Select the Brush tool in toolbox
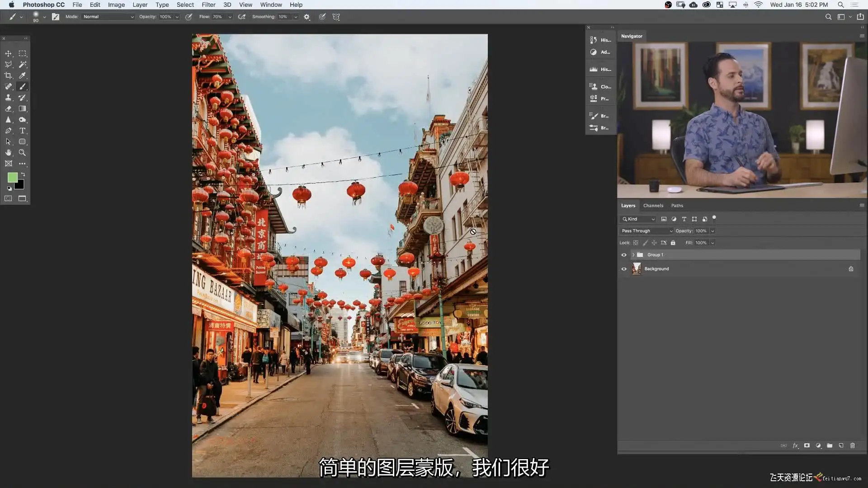This screenshot has width=868, height=488. [22, 86]
